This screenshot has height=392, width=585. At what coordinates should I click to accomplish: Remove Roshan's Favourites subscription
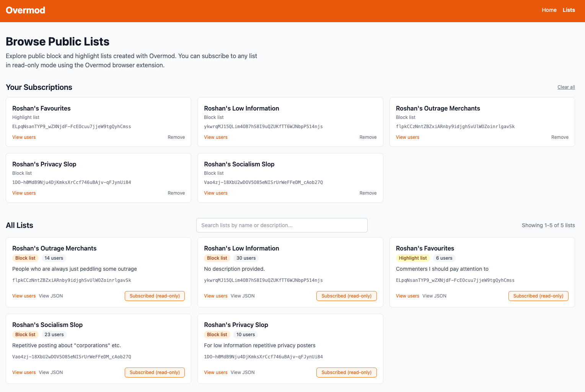(x=176, y=137)
